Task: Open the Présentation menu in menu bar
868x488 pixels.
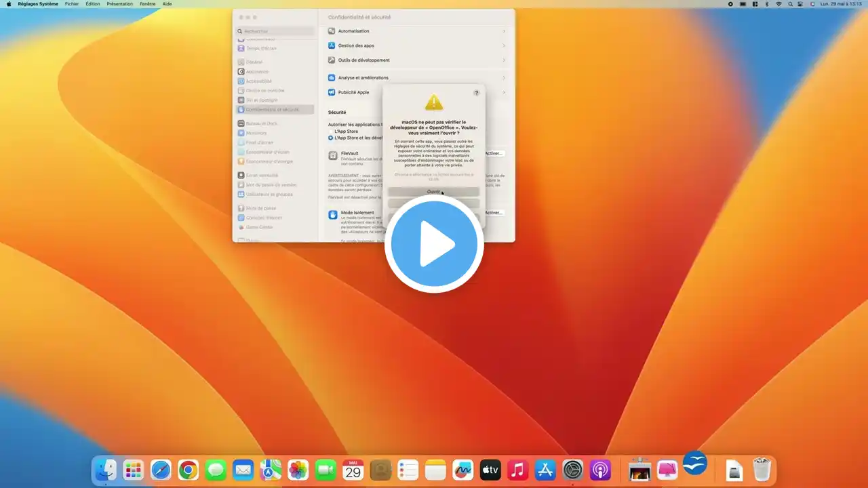Action: coord(119,4)
